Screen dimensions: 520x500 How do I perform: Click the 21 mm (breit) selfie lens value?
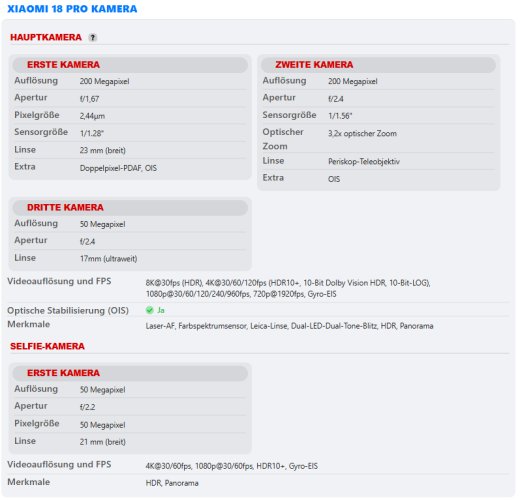tap(103, 442)
